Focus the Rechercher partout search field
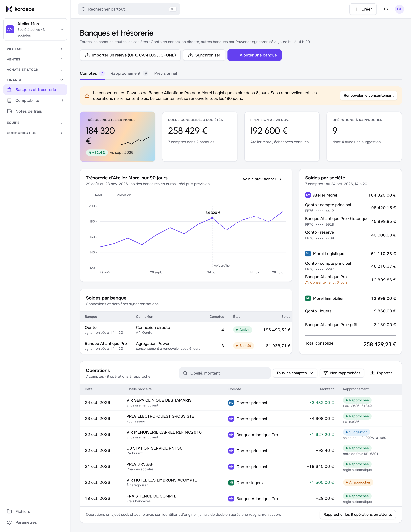411x532 pixels. tap(129, 9)
